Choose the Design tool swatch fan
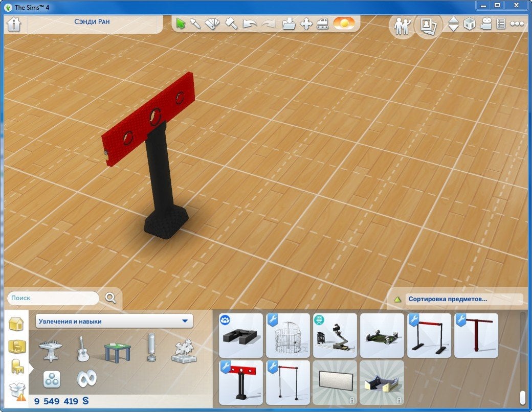 [212, 24]
